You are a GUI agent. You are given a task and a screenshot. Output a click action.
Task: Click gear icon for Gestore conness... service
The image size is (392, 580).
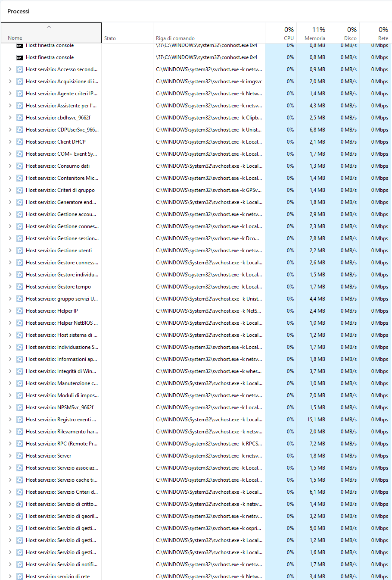(x=20, y=262)
